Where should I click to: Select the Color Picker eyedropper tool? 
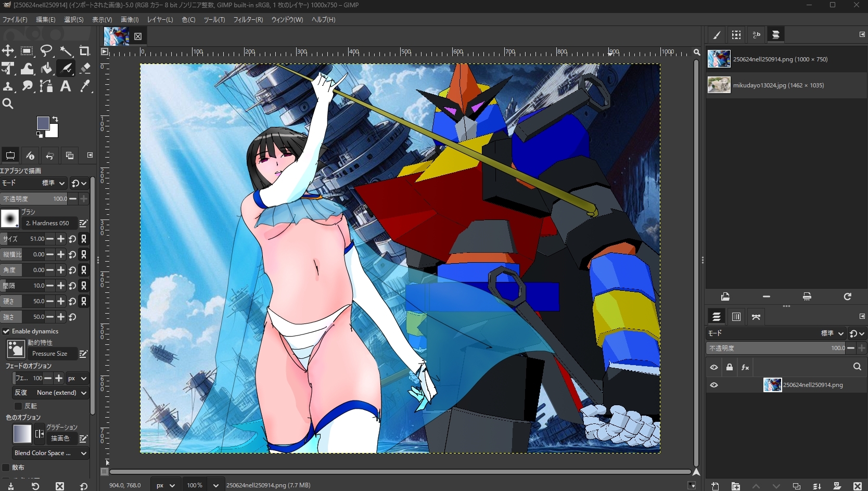[85, 86]
